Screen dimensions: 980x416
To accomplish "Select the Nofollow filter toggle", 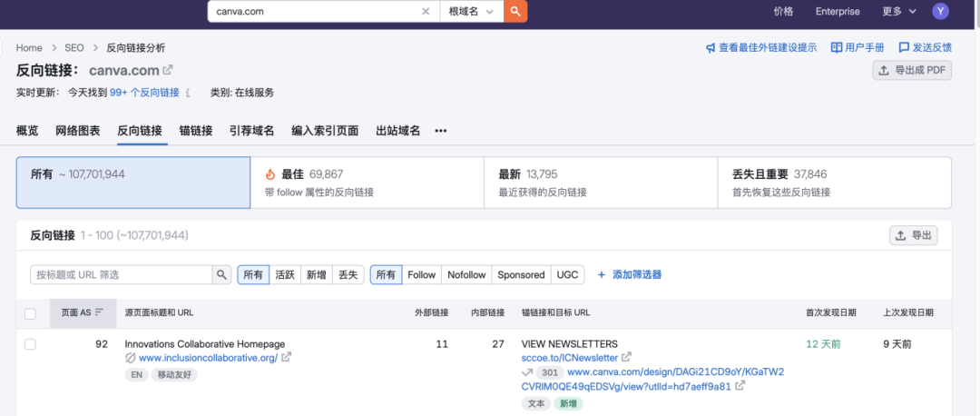I will [x=466, y=274].
